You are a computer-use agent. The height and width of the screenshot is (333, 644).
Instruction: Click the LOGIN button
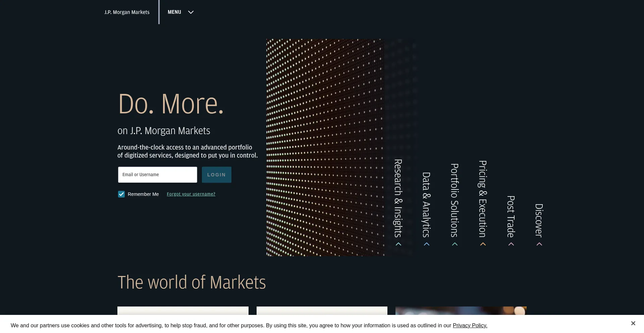point(217,175)
